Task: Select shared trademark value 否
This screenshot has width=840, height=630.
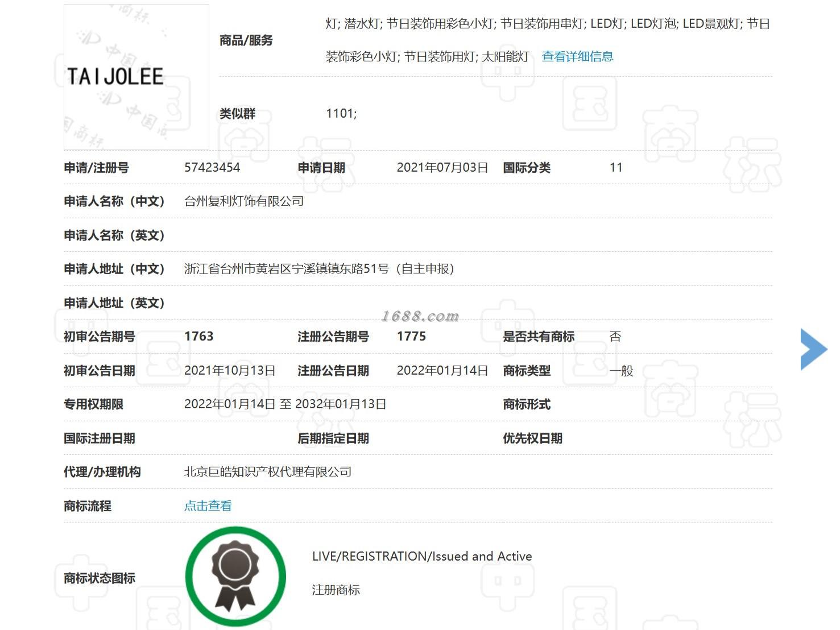Action: point(615,336)
